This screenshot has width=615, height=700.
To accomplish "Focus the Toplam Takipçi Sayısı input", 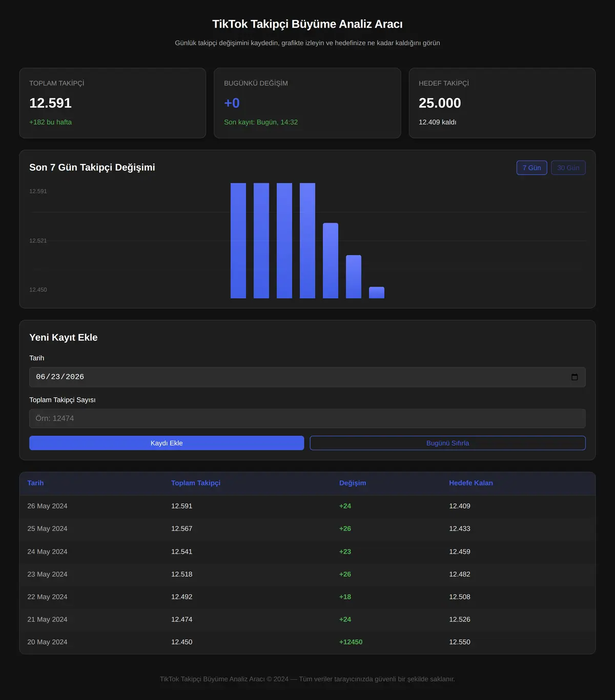I will pyautogui.click(x=307, y=419).
